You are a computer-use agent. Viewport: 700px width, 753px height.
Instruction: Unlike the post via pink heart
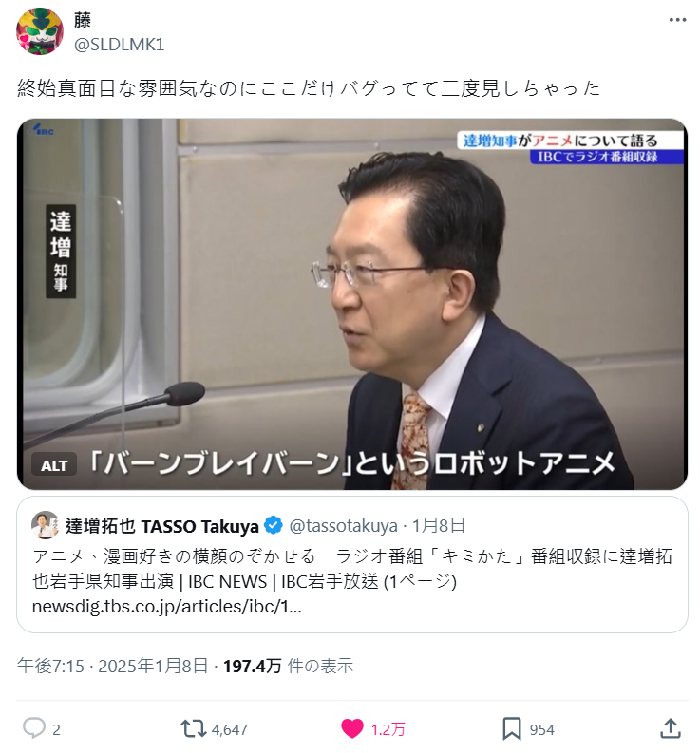[351, 728]
